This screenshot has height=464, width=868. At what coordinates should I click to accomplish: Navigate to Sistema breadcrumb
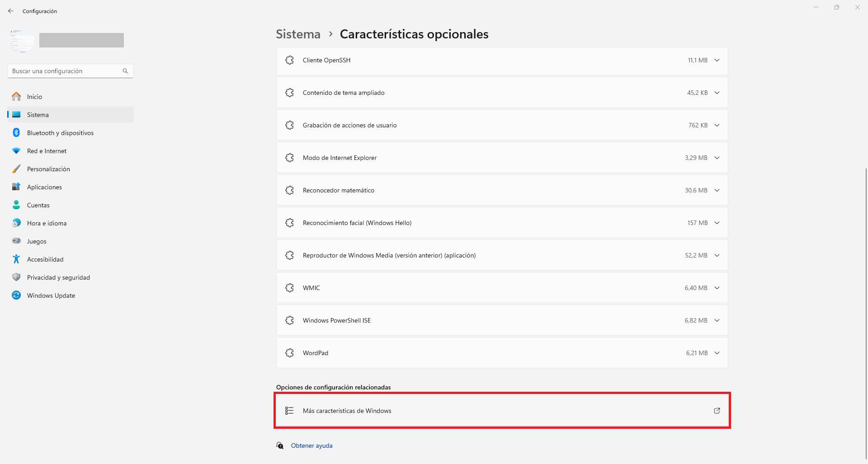click(x=298, y=34)
